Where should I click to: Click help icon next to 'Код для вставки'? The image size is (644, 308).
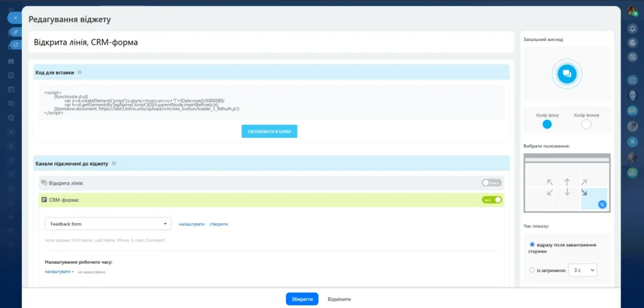[x=80, y=72]
